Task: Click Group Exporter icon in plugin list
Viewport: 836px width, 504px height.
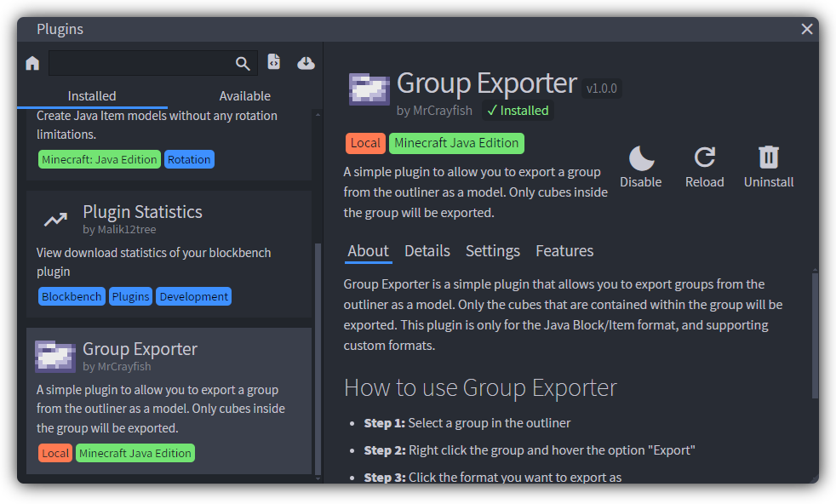Action: pos(55,356)
